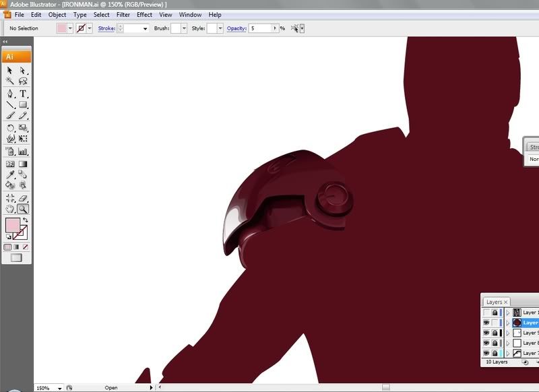Choose the Scale tool
This screenshot has width=539, height=392.
23,128
